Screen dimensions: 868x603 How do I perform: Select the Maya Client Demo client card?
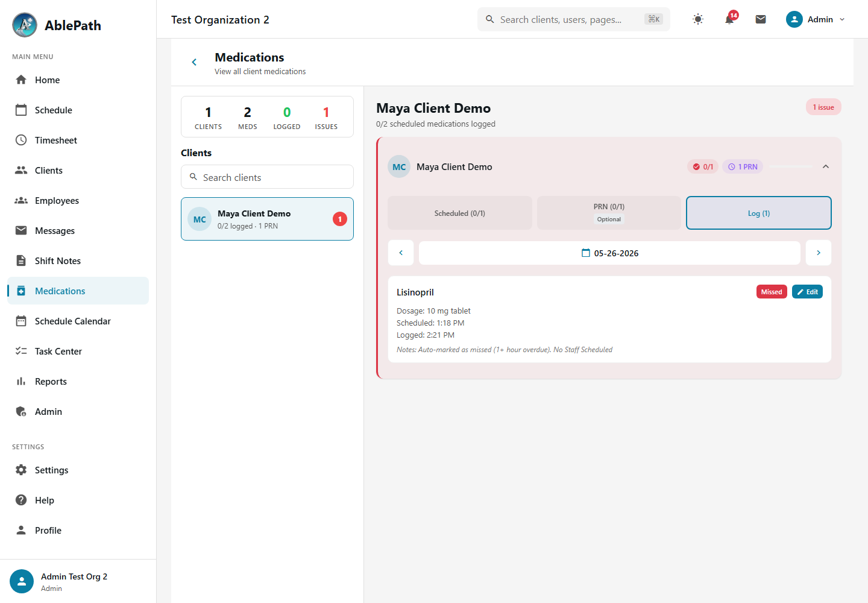267,219
